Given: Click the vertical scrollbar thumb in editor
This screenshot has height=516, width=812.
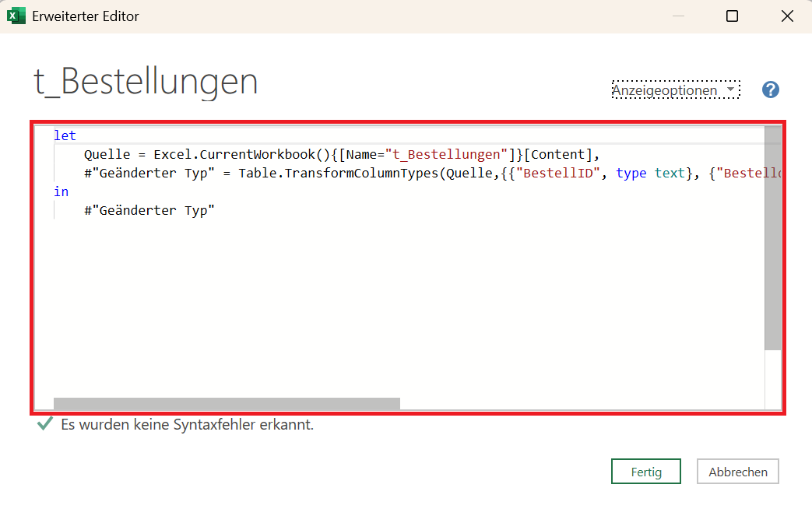Looking at the screenshot, I should click(772, 241).
